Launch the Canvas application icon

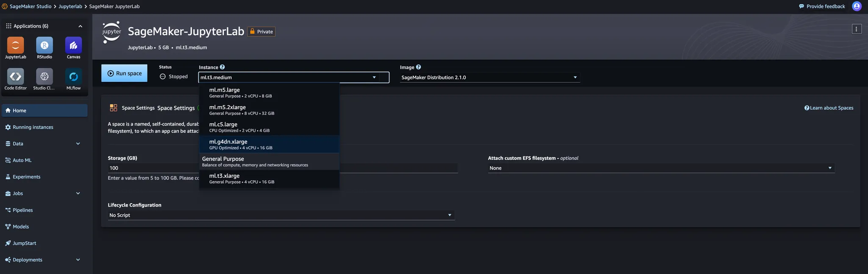73,45
